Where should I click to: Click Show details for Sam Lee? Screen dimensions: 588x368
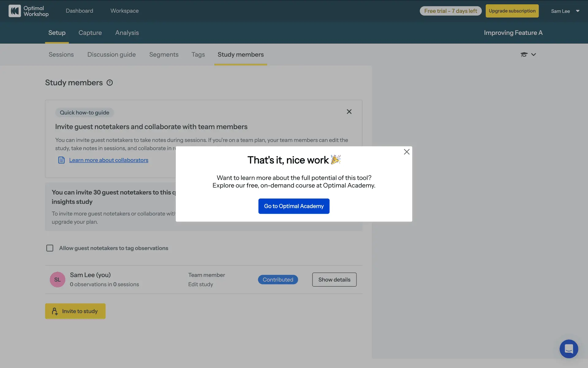click(x=334, y=279)
